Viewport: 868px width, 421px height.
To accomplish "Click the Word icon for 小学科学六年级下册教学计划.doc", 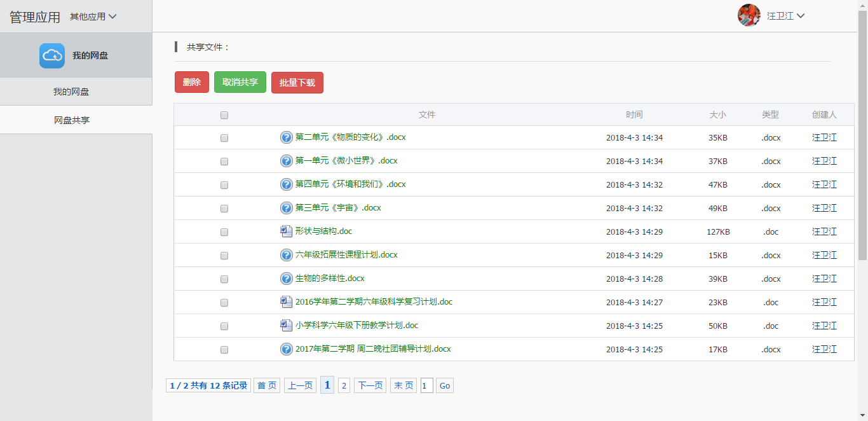I will click(286, 326).
